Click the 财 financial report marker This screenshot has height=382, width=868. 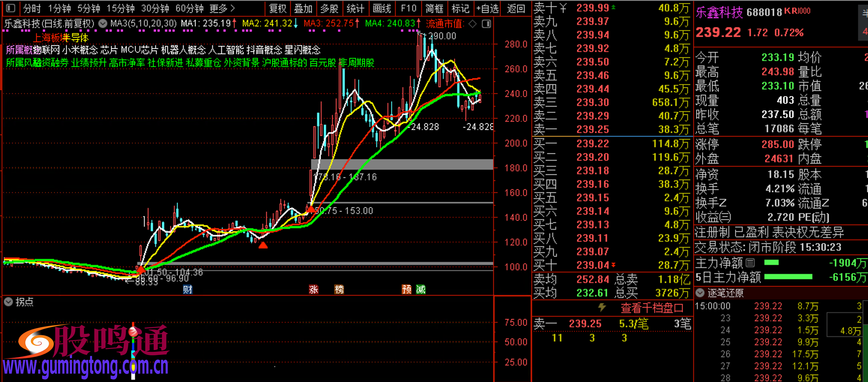[187, 289]
